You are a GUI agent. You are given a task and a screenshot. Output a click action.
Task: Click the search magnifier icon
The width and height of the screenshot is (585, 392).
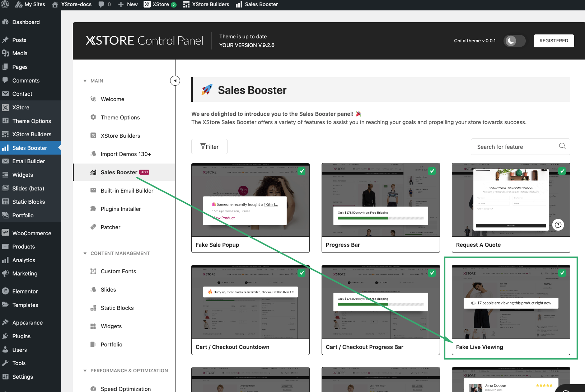[562, 146]
